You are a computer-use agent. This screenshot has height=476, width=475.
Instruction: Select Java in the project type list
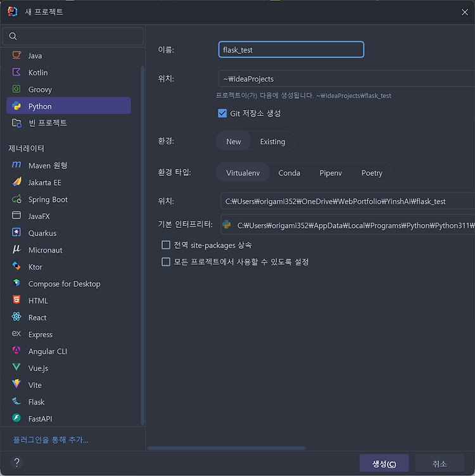[68, 56]
